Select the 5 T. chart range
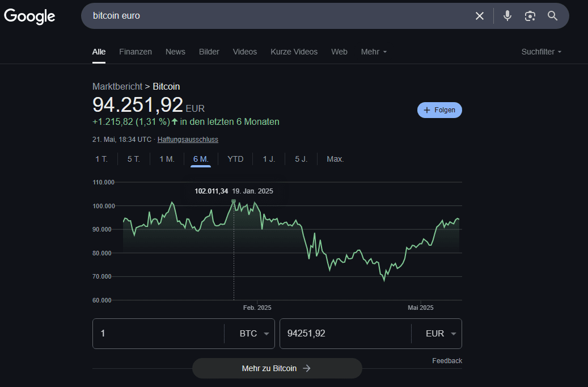 click(133, 159)
